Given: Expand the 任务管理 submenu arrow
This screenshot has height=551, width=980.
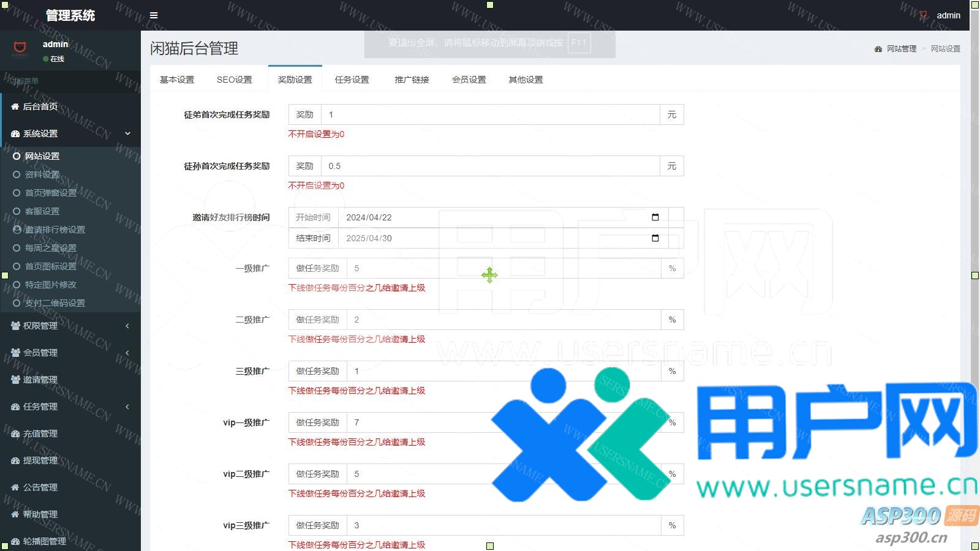Looking at the screenshot, I should click(127, 407).
